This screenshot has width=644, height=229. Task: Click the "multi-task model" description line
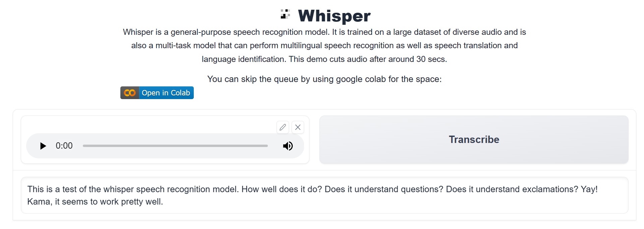point(324,46)
